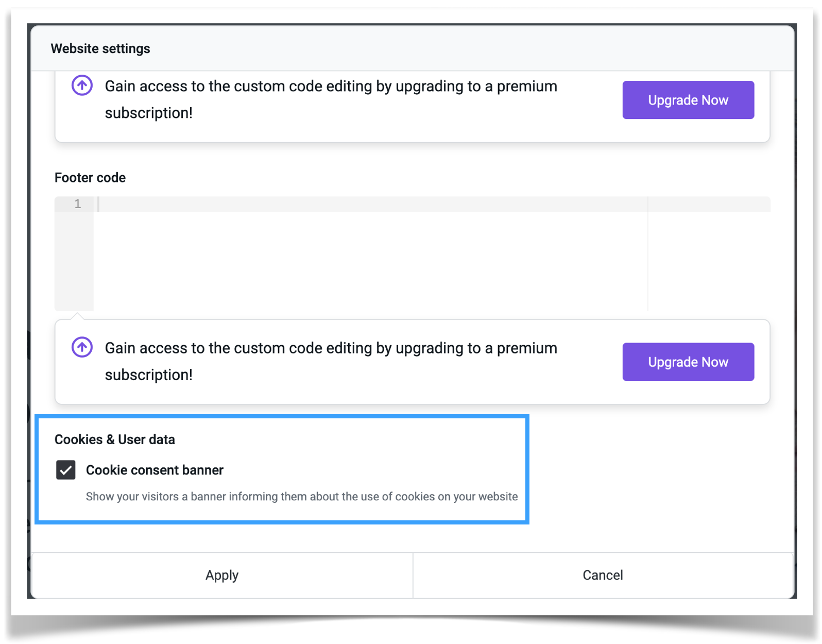
Task: Click the Cookie consent banner label
Action: coord(155,470)
